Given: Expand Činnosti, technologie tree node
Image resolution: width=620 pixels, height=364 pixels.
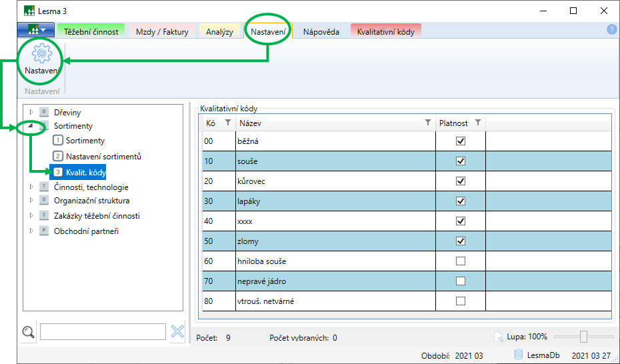Looking at the screenshot, I should tap(31, 187).
